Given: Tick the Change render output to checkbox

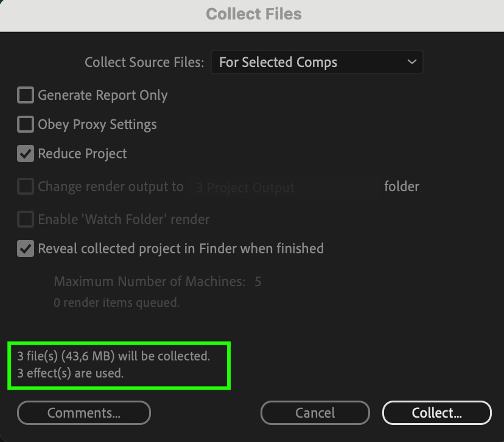Looking at the screenshot, I should [26, 186].
